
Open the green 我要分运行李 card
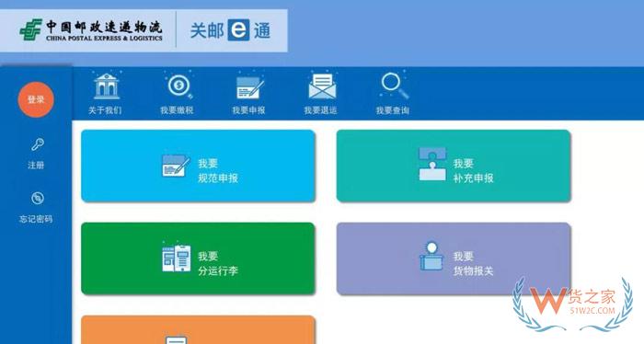(x=198, y=258)
